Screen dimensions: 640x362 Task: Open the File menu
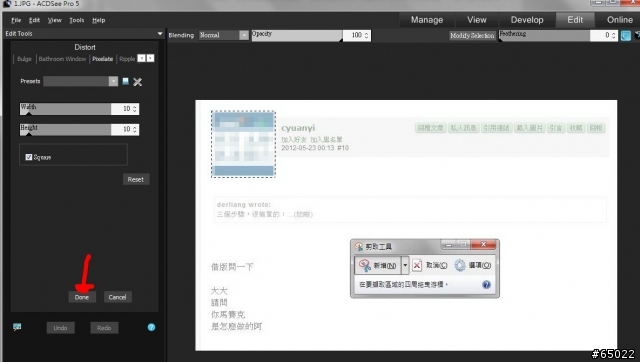[x=16, y=20]
